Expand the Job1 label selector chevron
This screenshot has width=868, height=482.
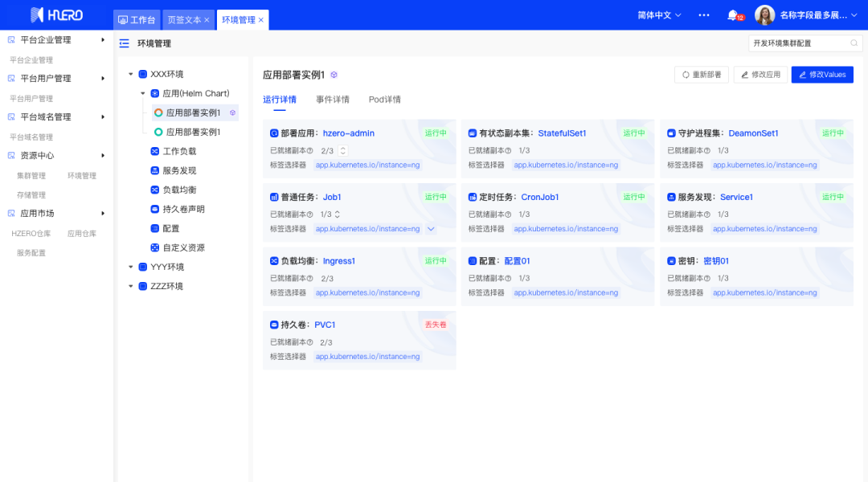431,229
